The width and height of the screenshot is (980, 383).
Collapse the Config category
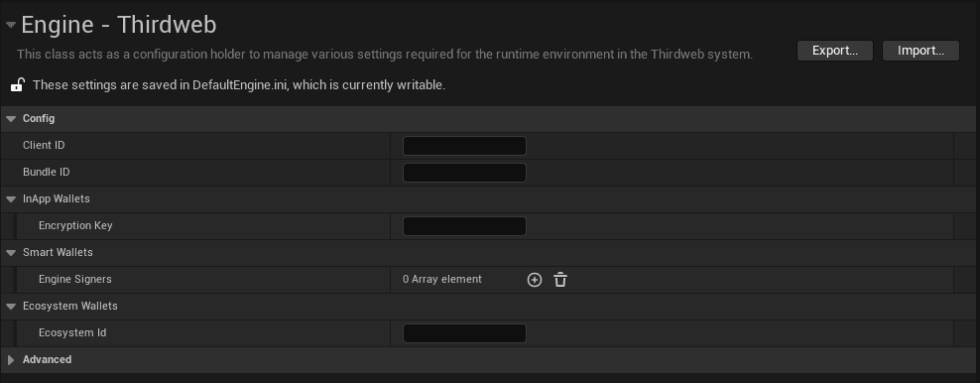click(x=11, y=119)
